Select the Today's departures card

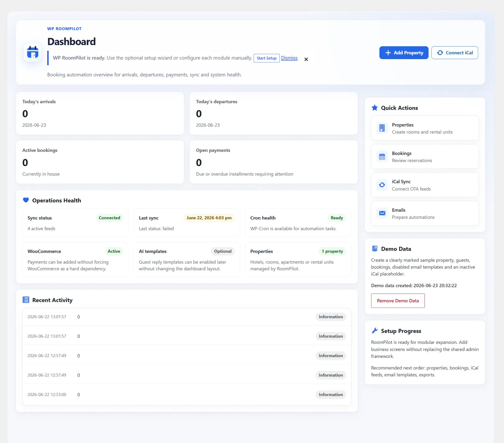click(274, 113)
